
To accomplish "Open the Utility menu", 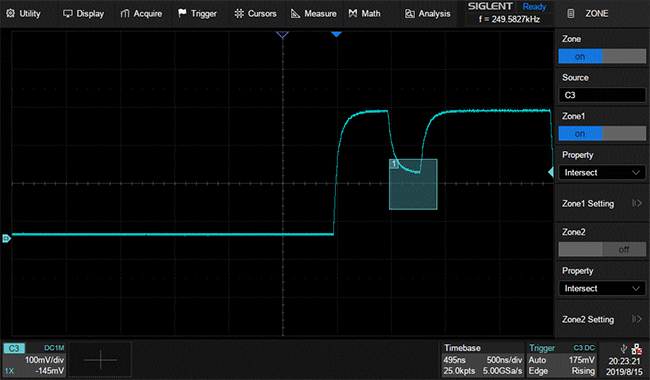I will pos(23,14).
